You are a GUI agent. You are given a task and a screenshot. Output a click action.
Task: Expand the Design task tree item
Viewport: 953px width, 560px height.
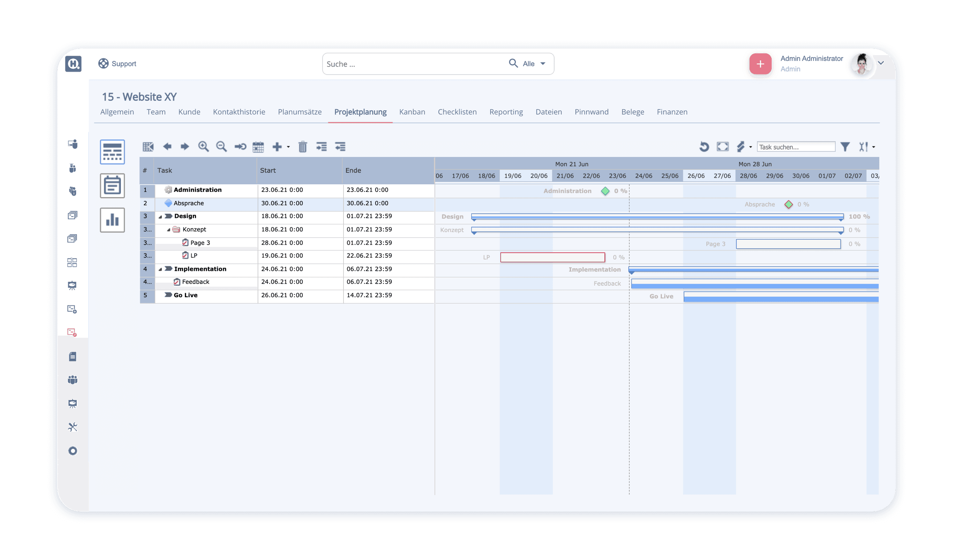point(159,216)
